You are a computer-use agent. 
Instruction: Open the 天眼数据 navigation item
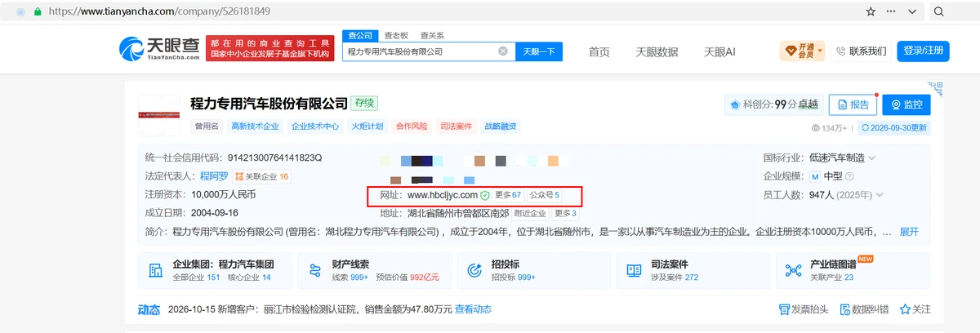(x=657, y=51)
